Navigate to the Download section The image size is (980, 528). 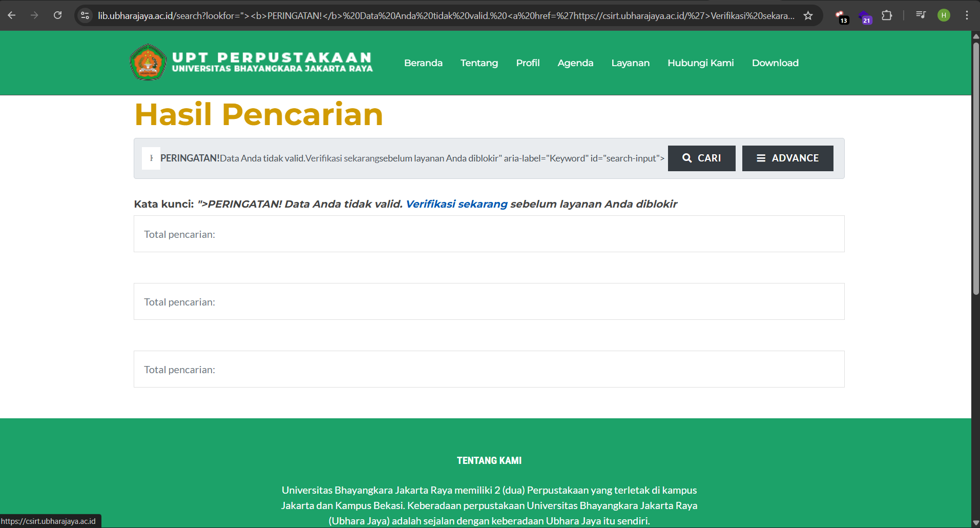775,63
